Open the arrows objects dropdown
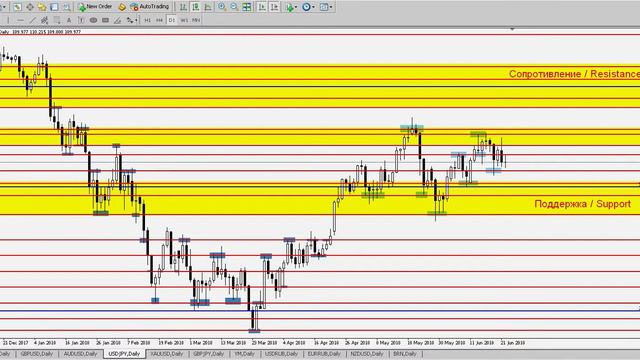The image size is (640, 360). pyautogui.click(x=131, y=20)
